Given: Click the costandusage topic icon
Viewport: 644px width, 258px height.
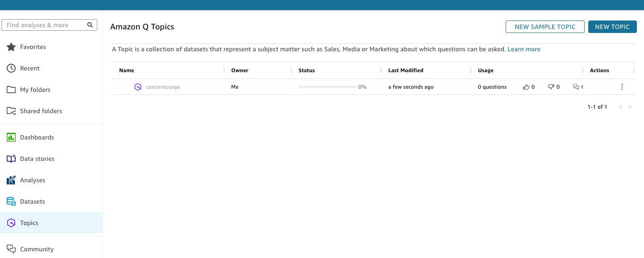Looking at the screenshot, I should click(x=138, y=87).
